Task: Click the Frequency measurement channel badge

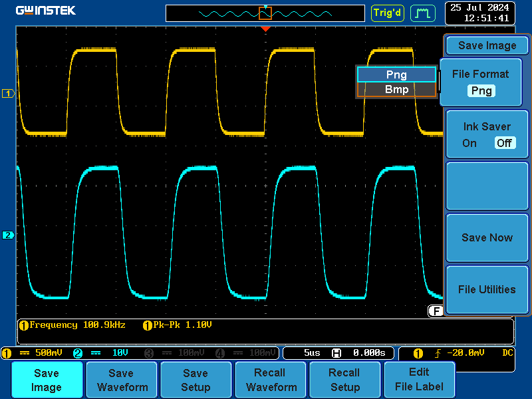Action: (x=24, y=326)
